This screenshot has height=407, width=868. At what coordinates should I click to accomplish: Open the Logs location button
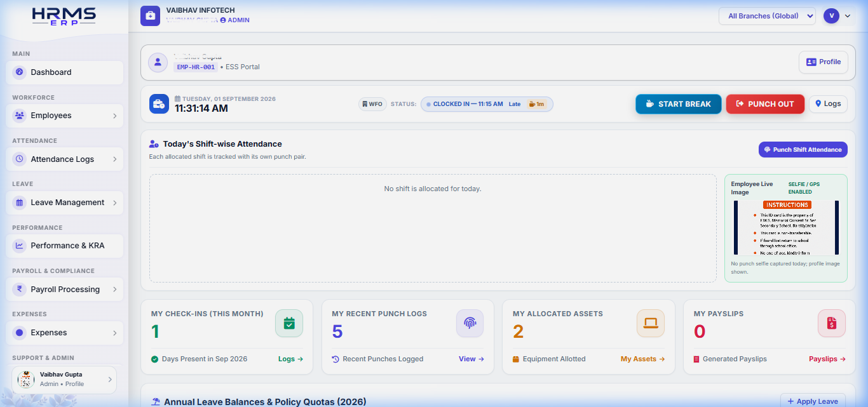(828, 104)
